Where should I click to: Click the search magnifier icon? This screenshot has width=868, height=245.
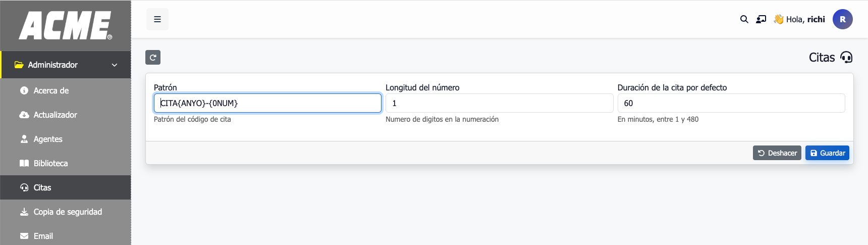(744, 19)
